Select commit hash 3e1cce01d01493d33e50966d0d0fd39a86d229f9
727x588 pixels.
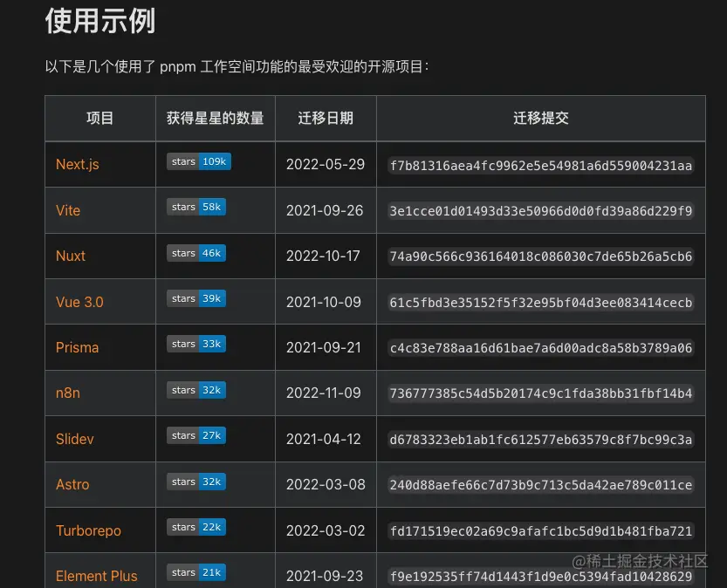(x=540, y=211)
